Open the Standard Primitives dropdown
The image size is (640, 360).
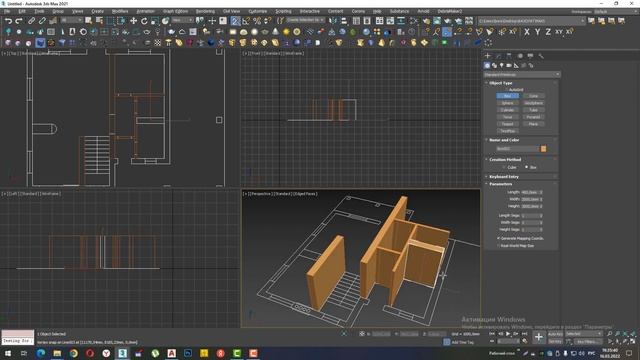[x=522, y=75]
